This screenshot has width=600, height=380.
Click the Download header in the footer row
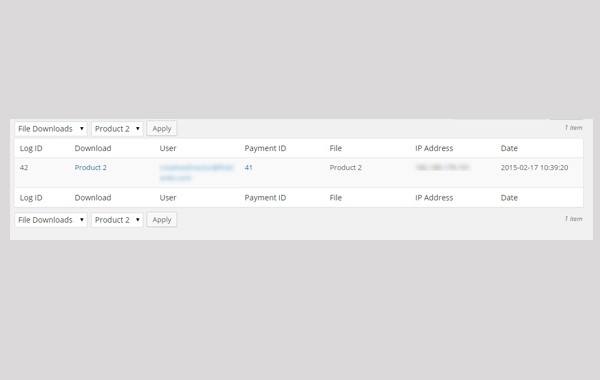93,198
